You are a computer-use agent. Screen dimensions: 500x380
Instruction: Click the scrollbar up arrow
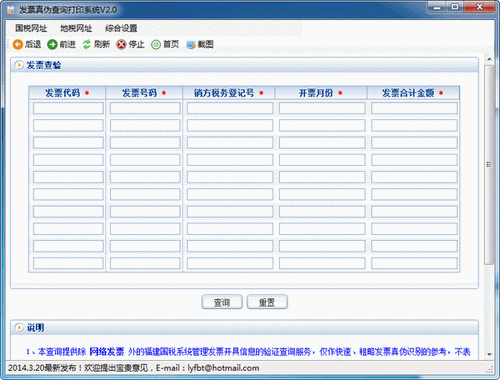[x=489, y=59]
